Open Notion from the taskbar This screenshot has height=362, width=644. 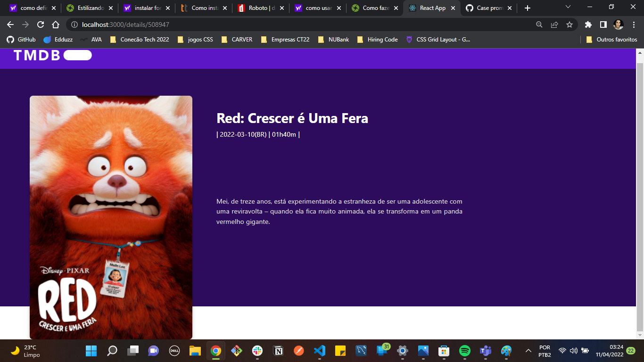coord(278,351)
